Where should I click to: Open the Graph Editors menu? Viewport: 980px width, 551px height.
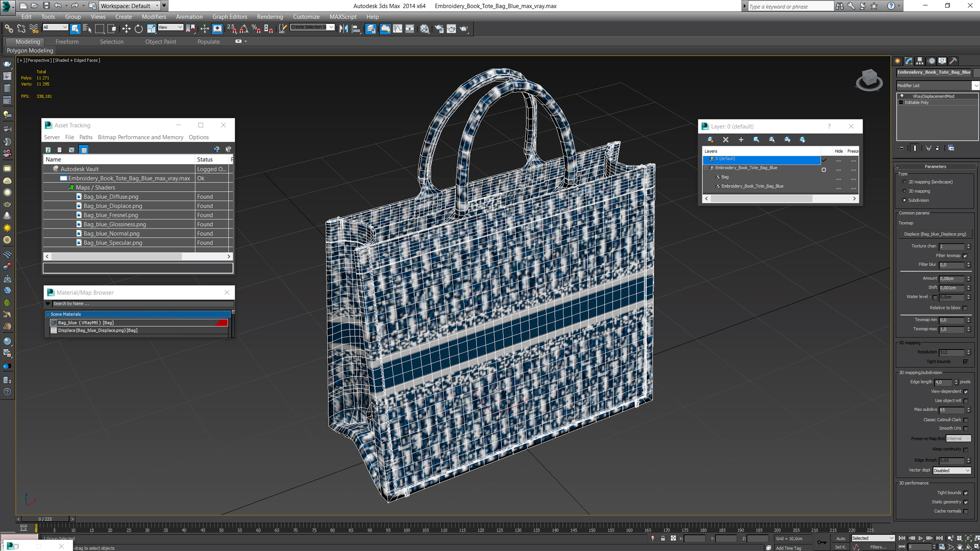pyautogui.click(x=229, y=16)
